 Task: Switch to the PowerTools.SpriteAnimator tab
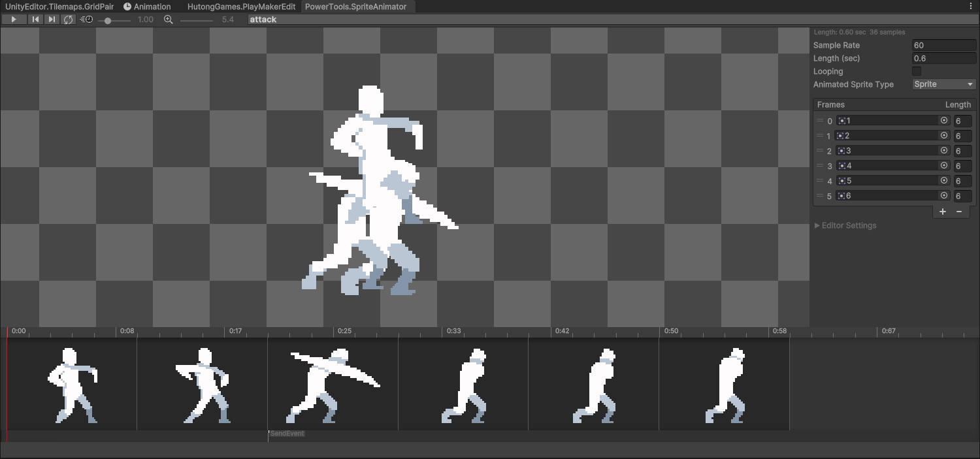[357, 7]
